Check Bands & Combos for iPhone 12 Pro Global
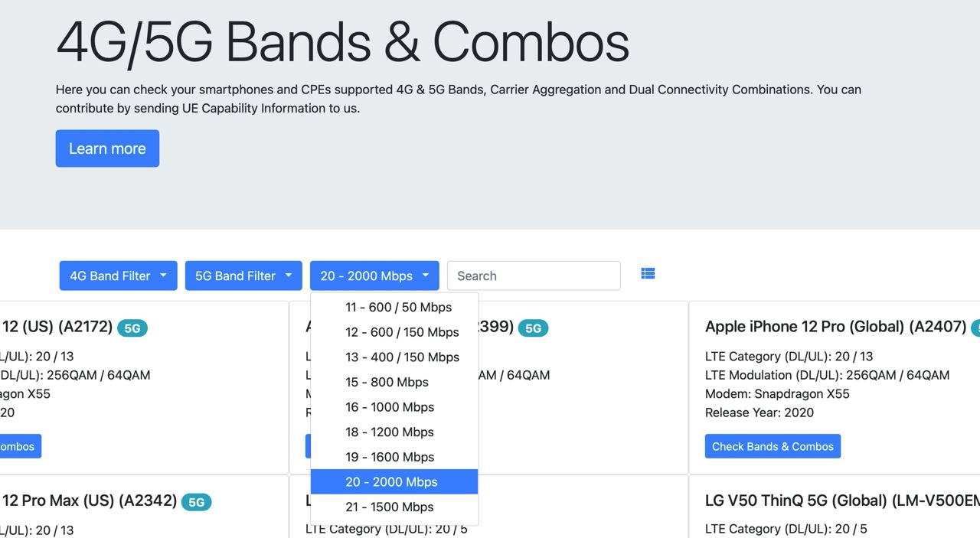Screen dimensions: 980x538 pos(773,446)
